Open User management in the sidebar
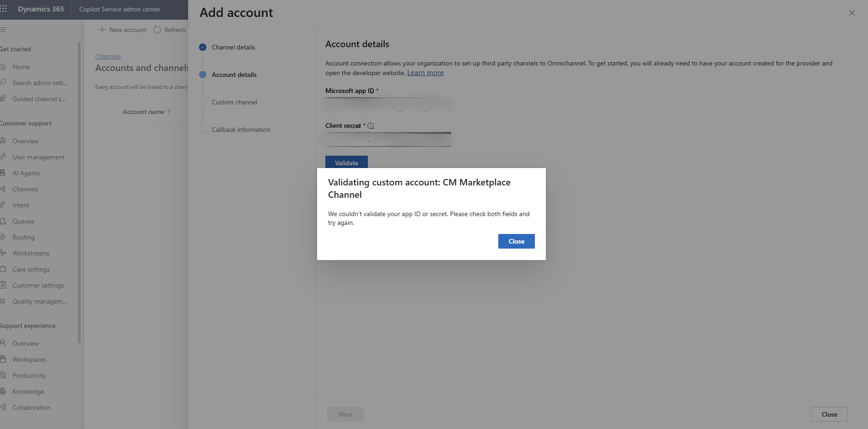 39,157
